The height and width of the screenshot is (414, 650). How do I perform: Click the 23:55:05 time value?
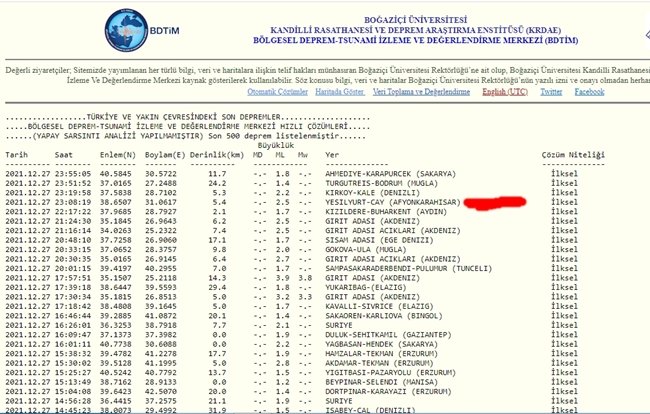click(x=73, y=174)
